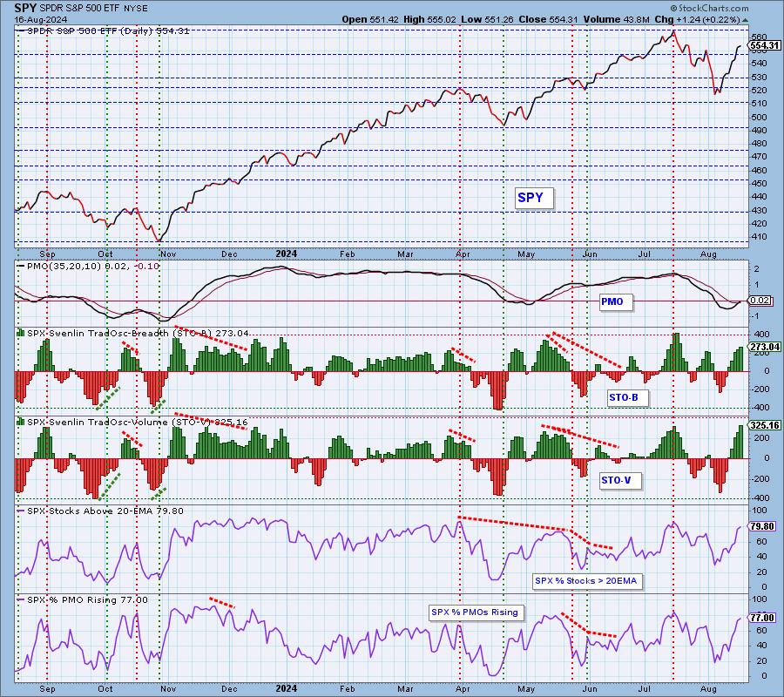Click the 'SPX % PMO Rising 77.00' legend

point(87,600)
